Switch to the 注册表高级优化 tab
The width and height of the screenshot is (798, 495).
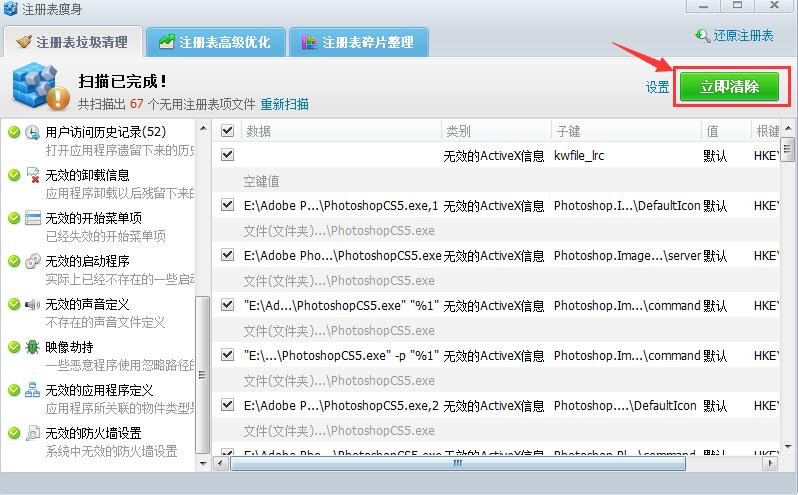[215, 42]
